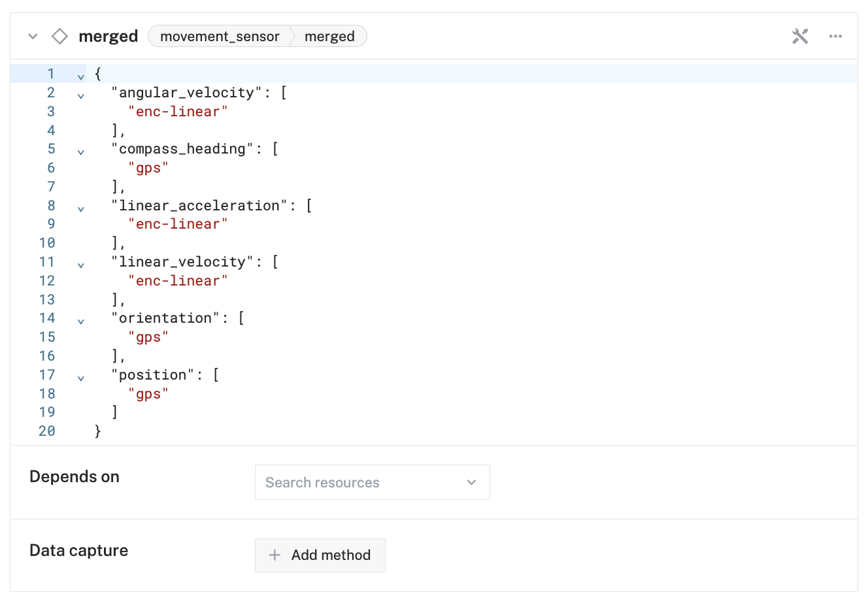
Task: Click the plus icon in Add method
Action: pyautogui.click(x=275, y=555)
